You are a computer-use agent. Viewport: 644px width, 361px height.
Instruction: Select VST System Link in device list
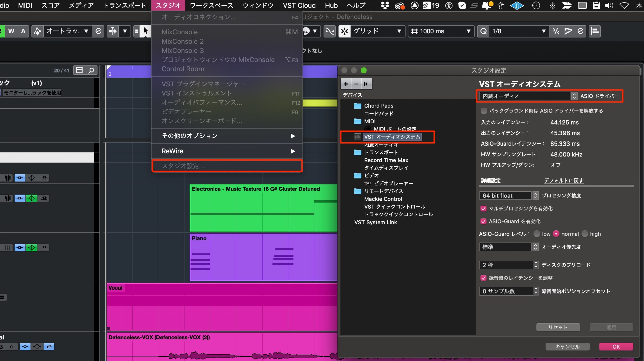click(x=376, y=222)
